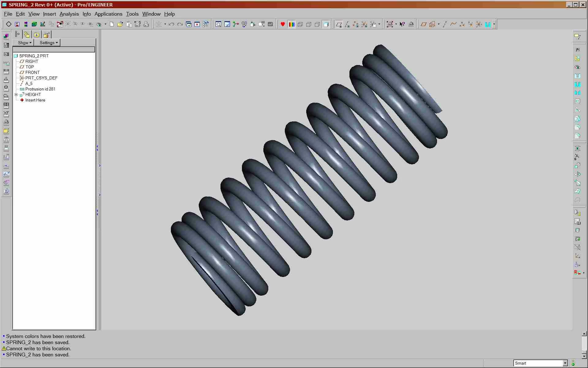
Task: Toggle the color appearance spectrum button
Action: 292,24
